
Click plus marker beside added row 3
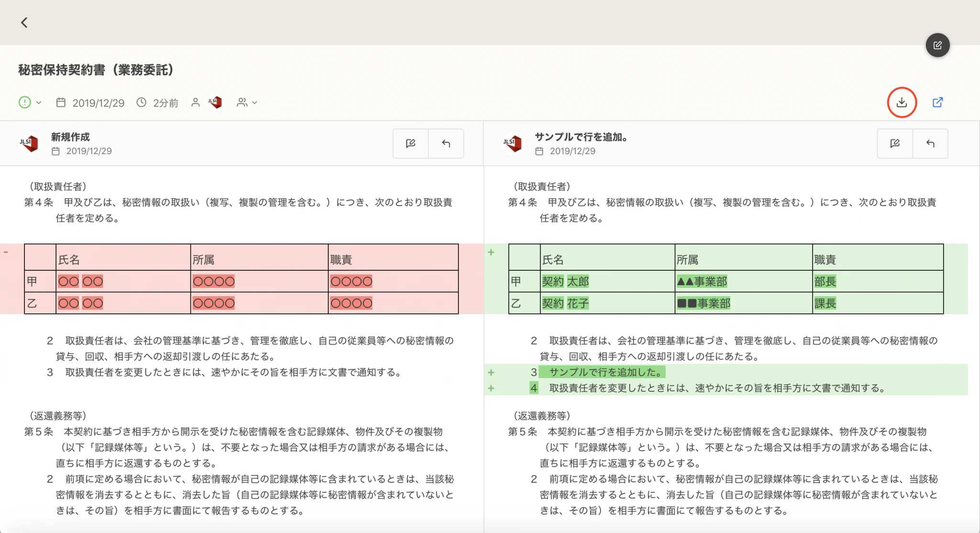[491, 372]
